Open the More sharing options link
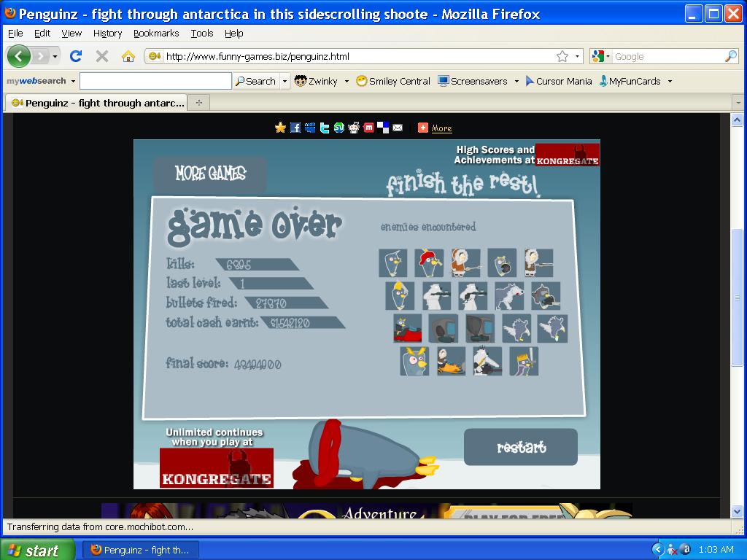 pyautogui.click(x=441, y=128)
